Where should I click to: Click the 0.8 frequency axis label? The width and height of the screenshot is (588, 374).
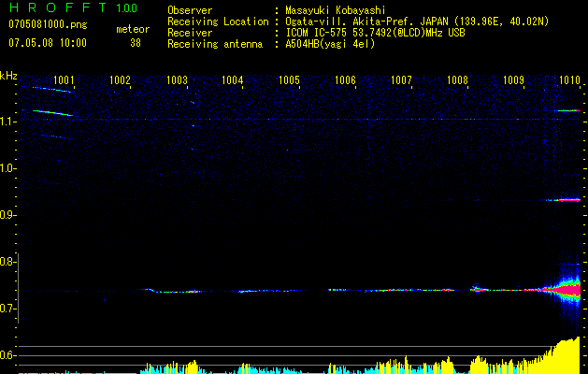click(7, 262)
